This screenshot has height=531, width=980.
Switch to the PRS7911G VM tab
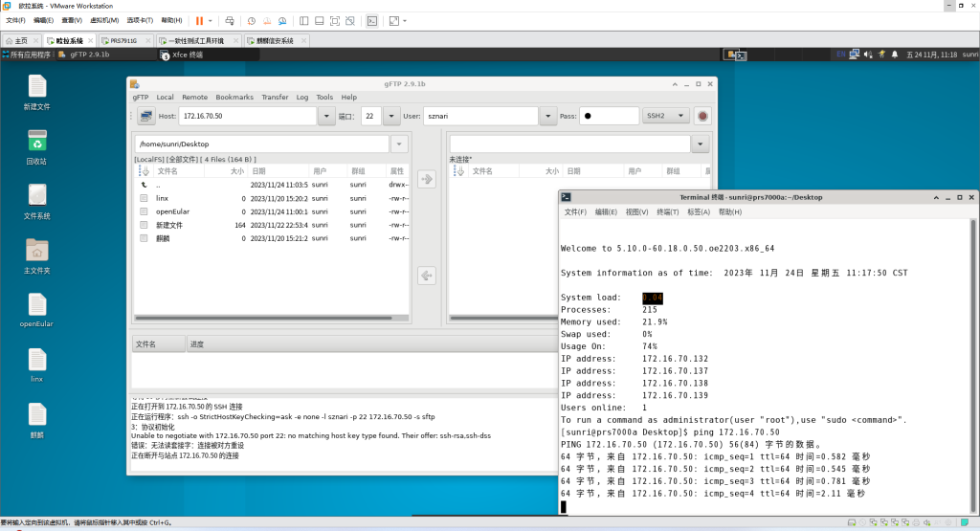124,41
